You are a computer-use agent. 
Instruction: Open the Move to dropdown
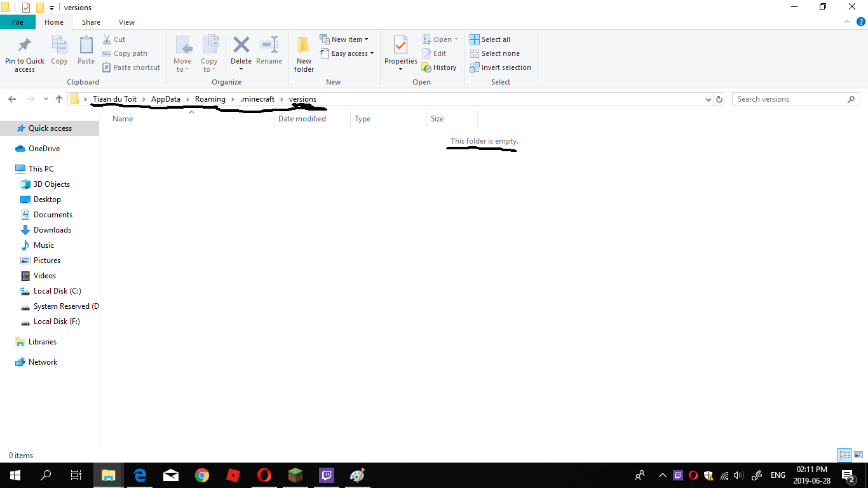(x=182, y=55)
